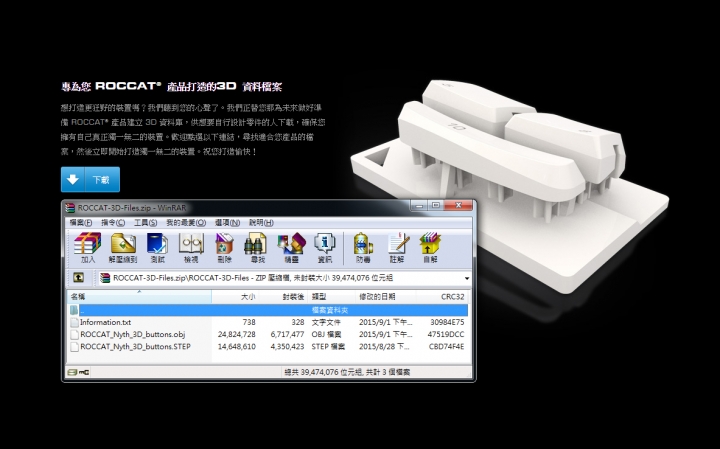Viewport: 720px width, 449px height.
Task: Open the Help (說明) menu
Action: (261, 223)
